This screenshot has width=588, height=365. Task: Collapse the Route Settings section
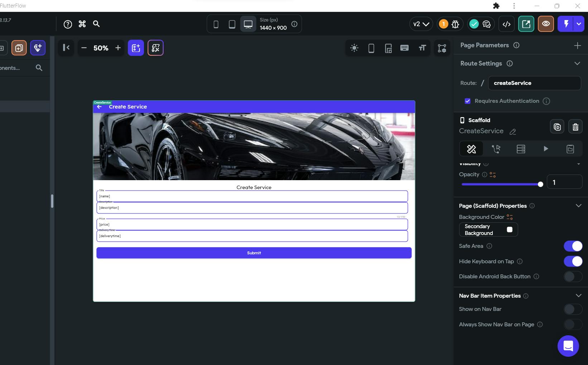coord(577,63)
